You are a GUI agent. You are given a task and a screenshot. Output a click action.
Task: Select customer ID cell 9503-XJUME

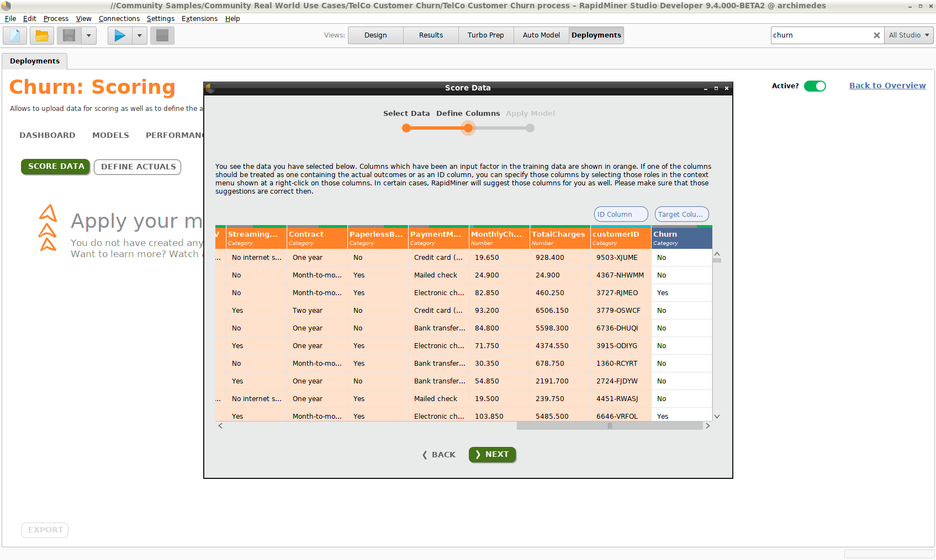[621, 258]
